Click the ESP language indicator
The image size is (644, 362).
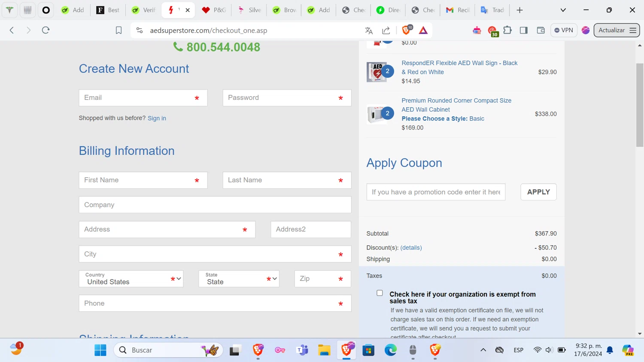[x=518, y=350]
